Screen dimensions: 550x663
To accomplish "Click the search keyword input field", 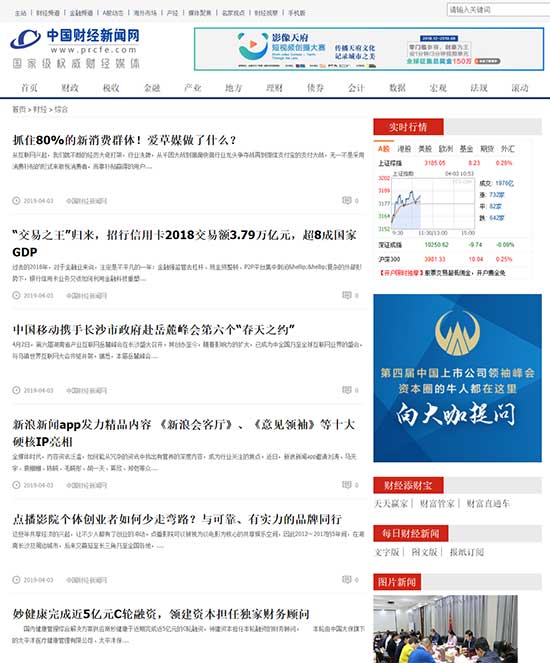I will coord(499,9).
